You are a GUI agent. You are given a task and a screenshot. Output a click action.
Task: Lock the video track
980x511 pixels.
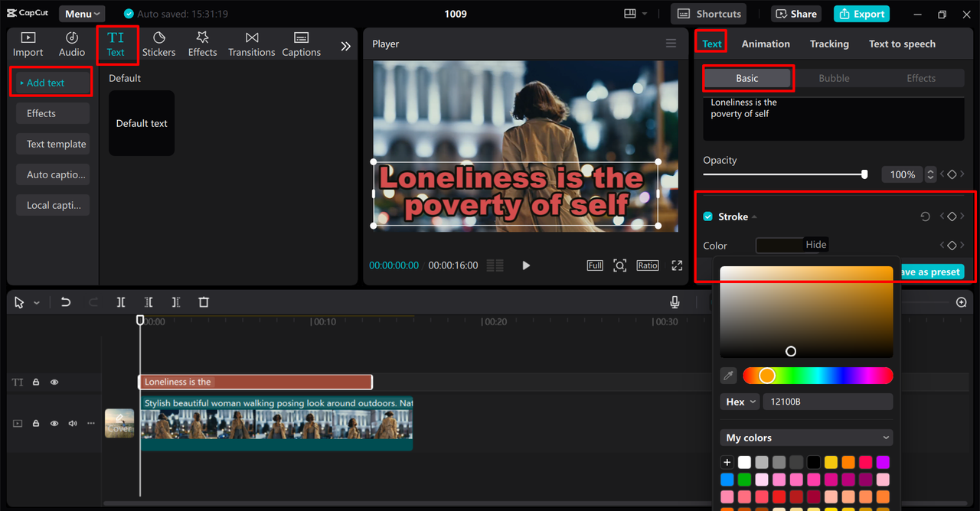pyautogui.click(x=36, y=423)
